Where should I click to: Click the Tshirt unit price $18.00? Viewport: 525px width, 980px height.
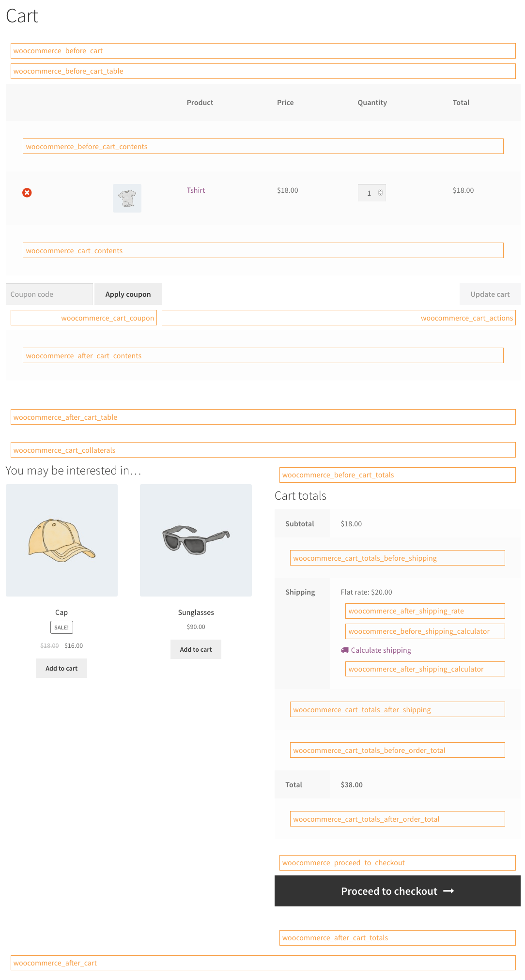[288, 190]
